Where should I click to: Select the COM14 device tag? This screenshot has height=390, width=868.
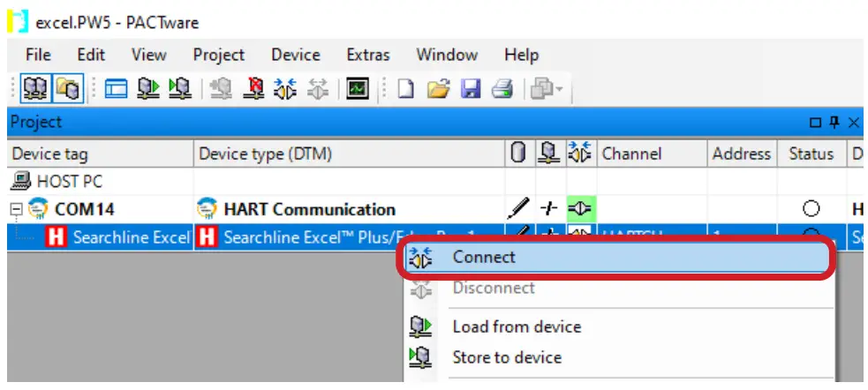[85, 210]
